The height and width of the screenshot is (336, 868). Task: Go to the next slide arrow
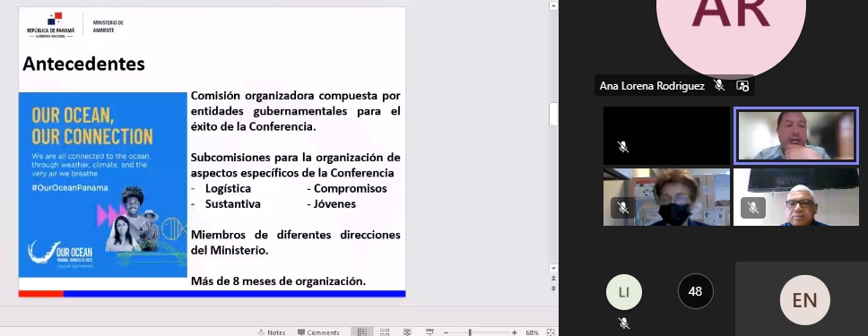[553, 289]
